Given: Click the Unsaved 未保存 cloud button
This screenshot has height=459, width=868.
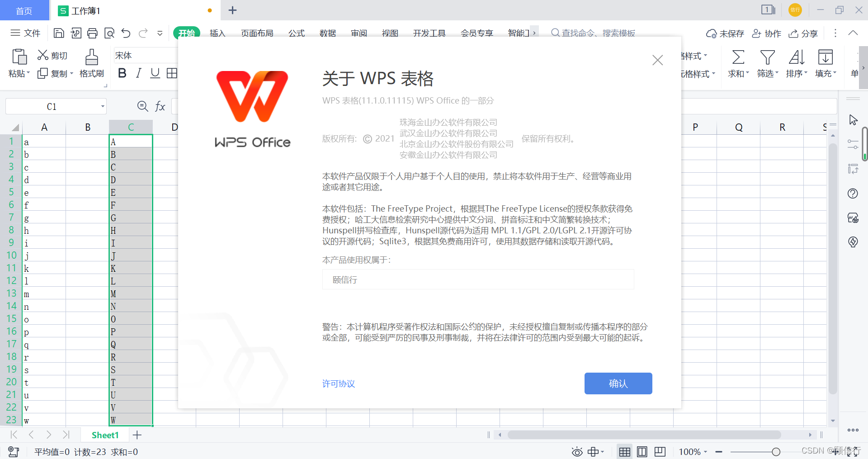Looking at the screenshot, I should point(725,33).
